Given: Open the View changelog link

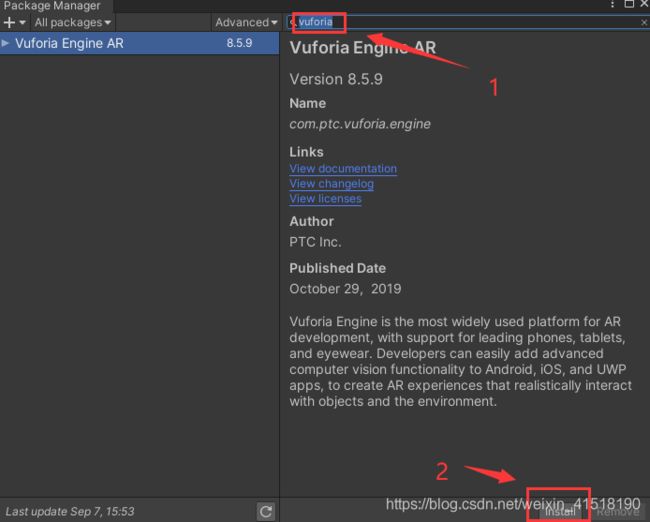Looking at the screenshot, I should (x=331, y=184).
